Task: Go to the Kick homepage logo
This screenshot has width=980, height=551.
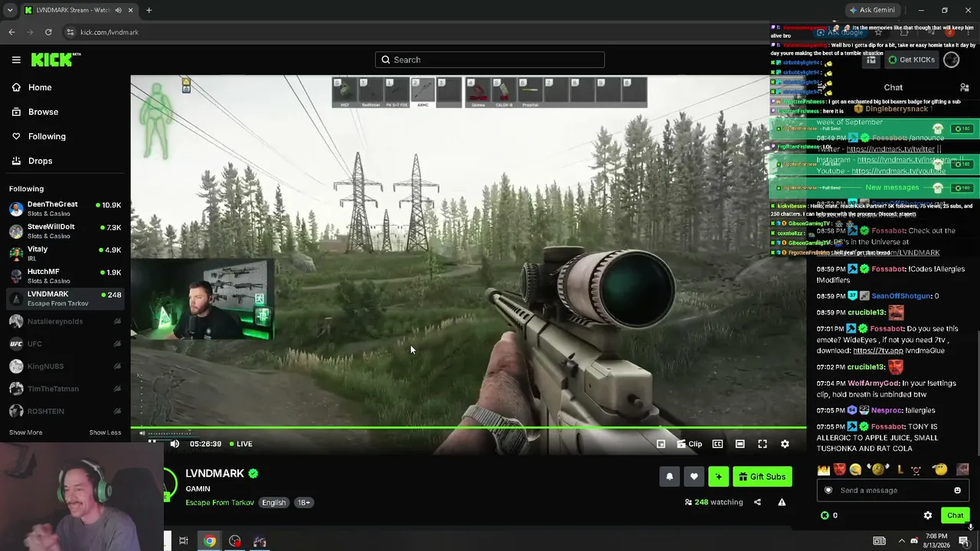Action: click(x=56, y=60)
